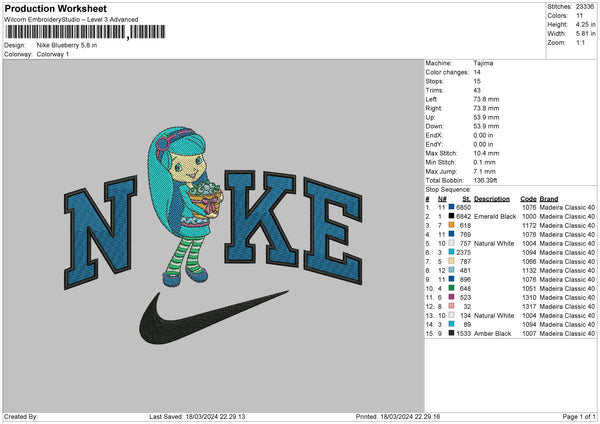
Task: Click the letter K in the design preview
Action: coord(261,218)
